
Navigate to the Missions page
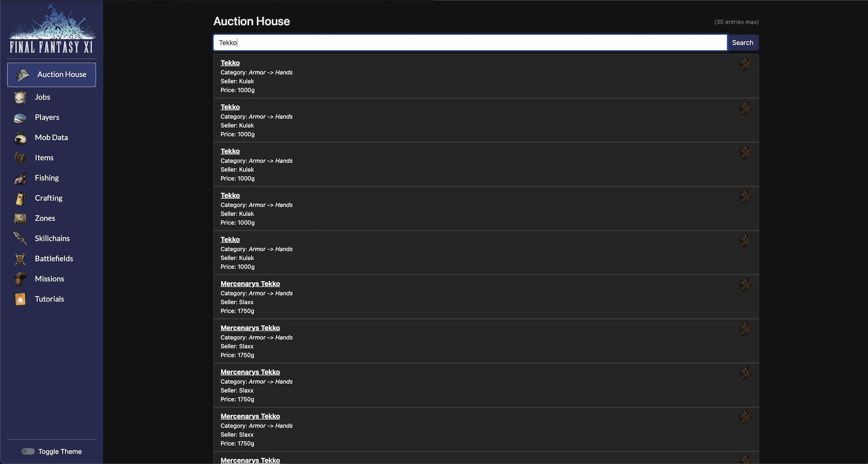click(49, 279)
